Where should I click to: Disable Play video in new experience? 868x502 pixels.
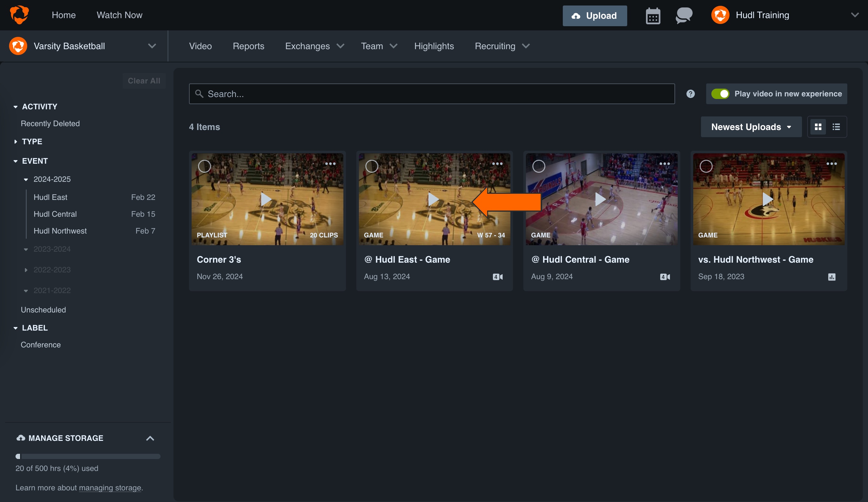tap(720, 94)
